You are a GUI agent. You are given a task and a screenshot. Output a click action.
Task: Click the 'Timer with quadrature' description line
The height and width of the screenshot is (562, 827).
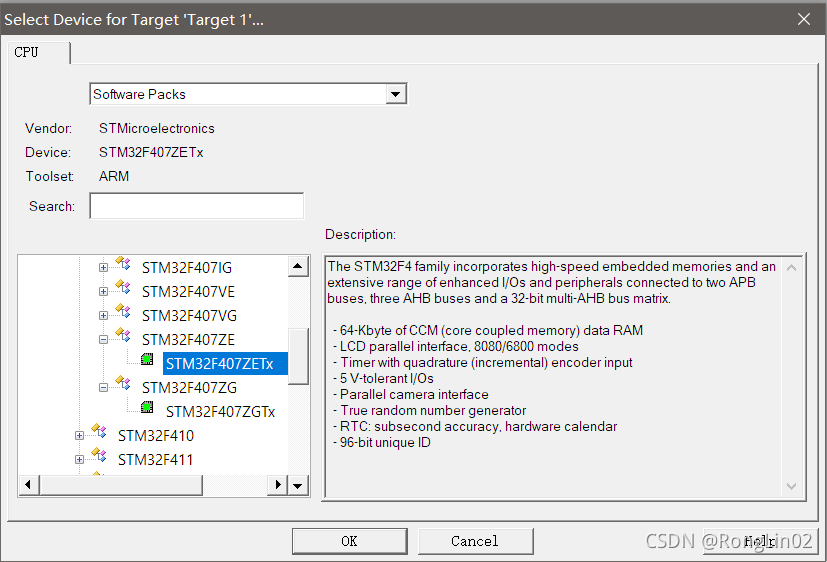coord(483,363)
